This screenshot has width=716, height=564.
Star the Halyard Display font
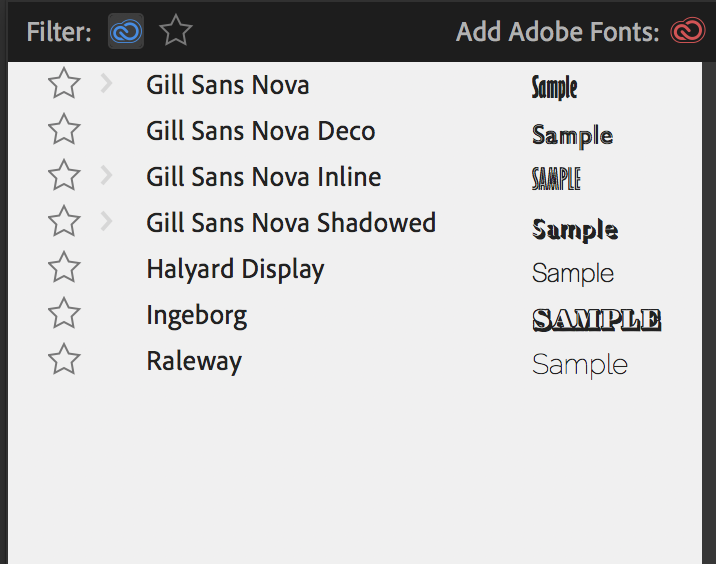(x=64, y=268)
